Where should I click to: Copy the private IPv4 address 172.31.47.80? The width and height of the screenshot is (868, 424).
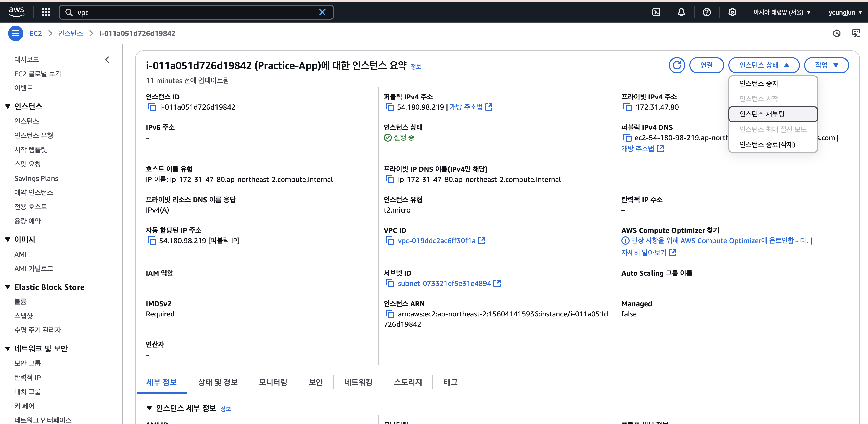point(627,107)
